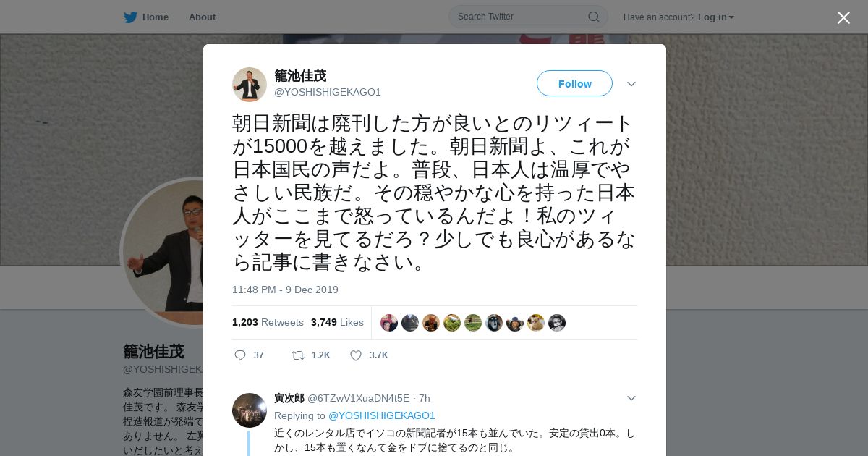The height and width of the screenshot is (456, 868).
Task: Open 寅次郎 reply avatar
Action: (250, 410)
